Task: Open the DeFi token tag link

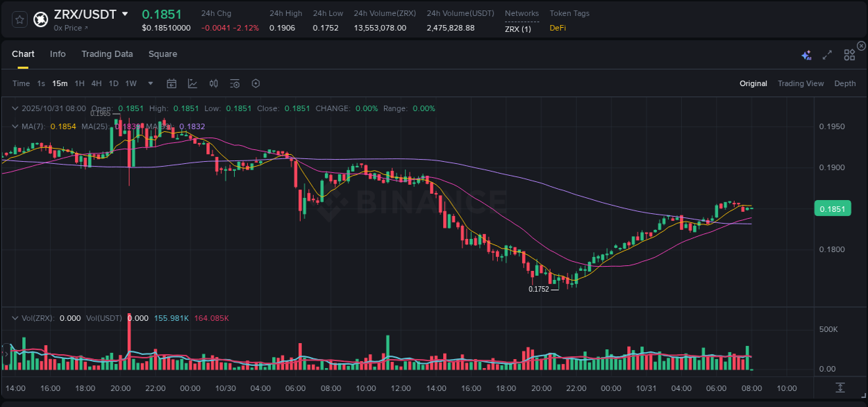Action: click(558, 28)
